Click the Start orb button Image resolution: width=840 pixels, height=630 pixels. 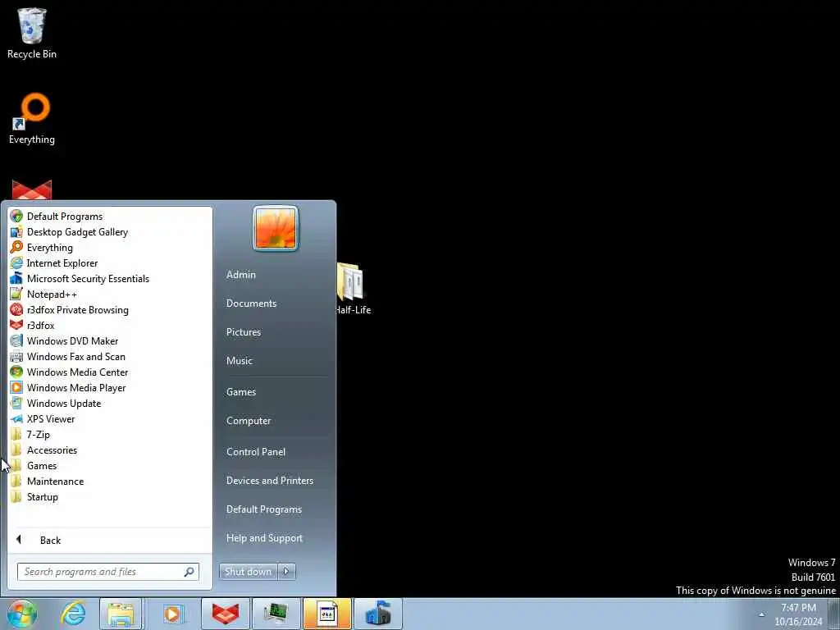tap(22, 614)
